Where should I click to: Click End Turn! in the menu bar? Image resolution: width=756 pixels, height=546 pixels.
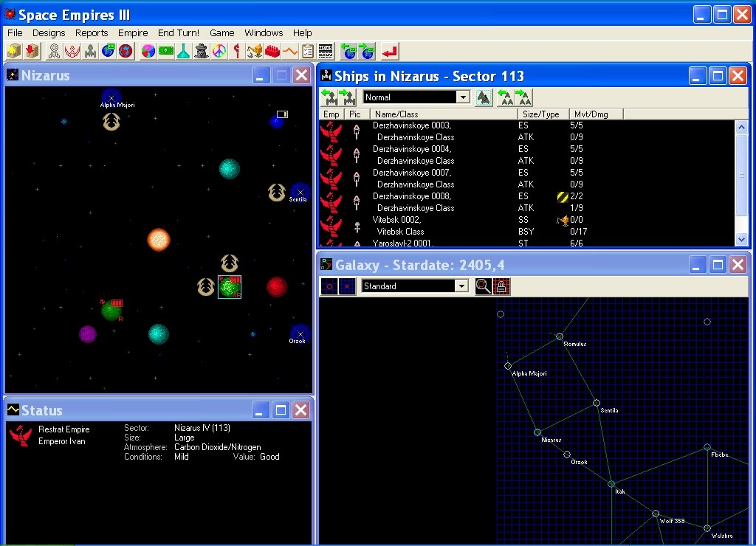[x=179, y=32]
